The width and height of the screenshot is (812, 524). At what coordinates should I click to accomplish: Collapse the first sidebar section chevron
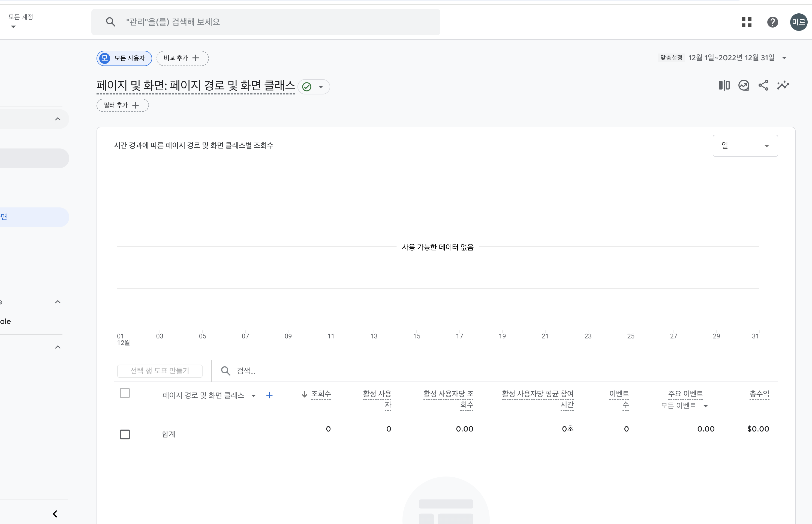coord(58,119)
